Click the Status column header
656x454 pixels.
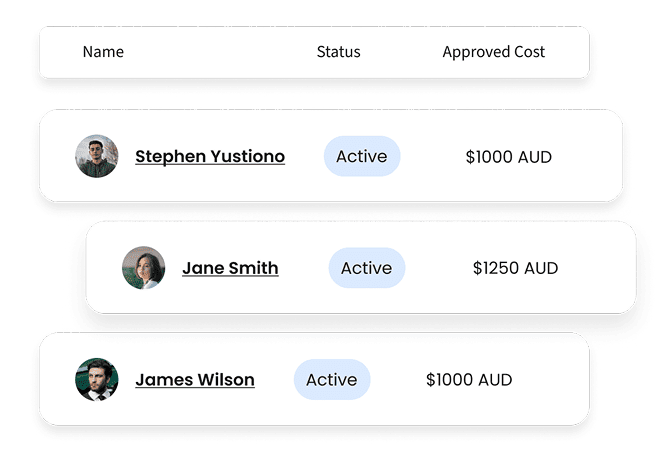338,52
